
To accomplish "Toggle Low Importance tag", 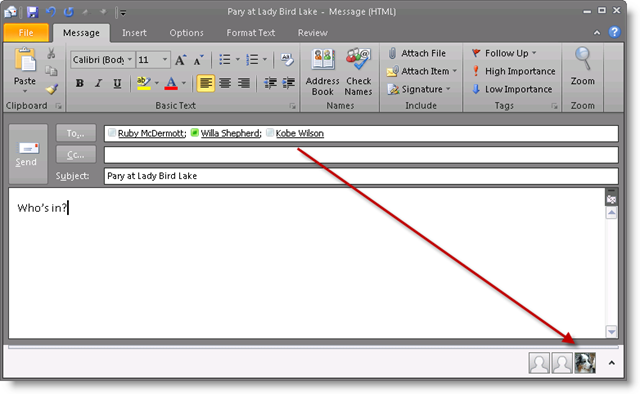I will [512, 89].
